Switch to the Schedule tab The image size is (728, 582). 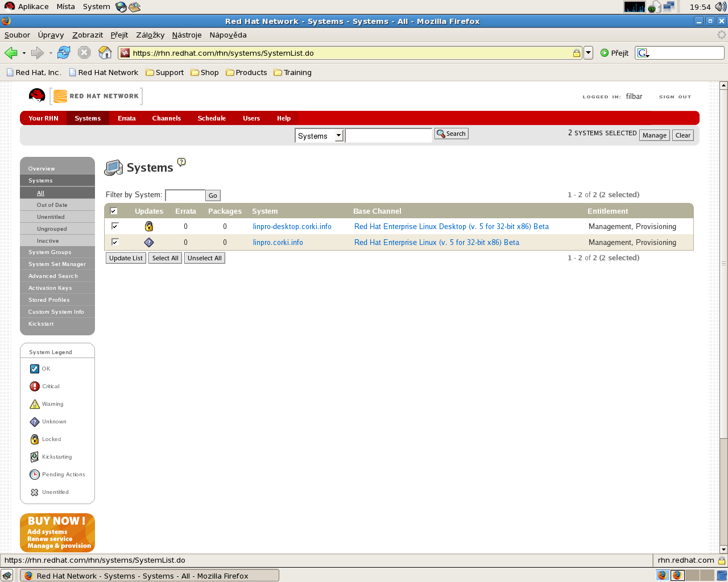pos(212,118)
